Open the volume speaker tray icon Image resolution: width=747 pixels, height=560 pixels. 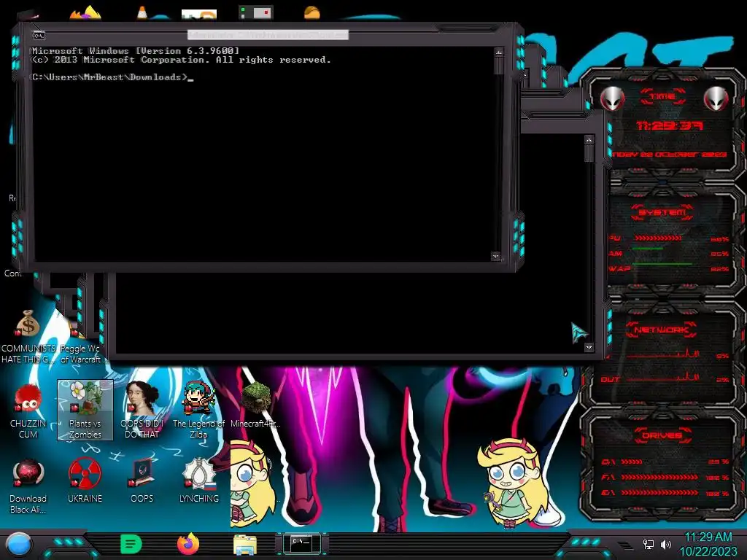pyautogui.click(x=665, y=544)
